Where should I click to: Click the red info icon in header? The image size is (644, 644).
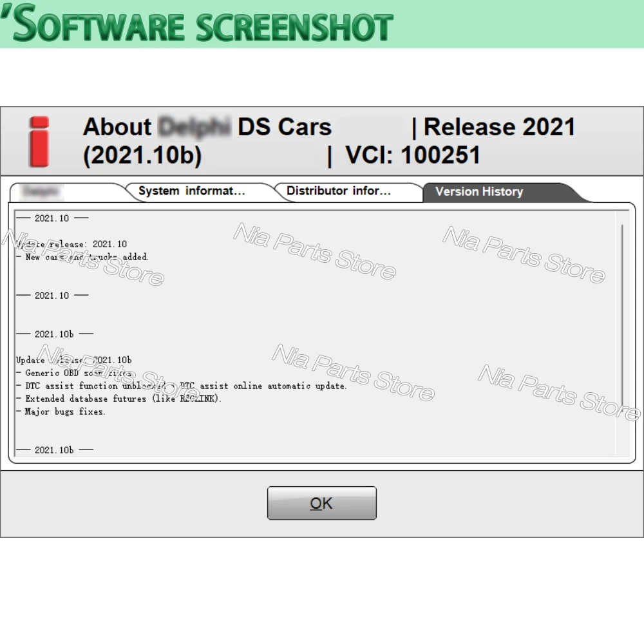click(39, 142)
